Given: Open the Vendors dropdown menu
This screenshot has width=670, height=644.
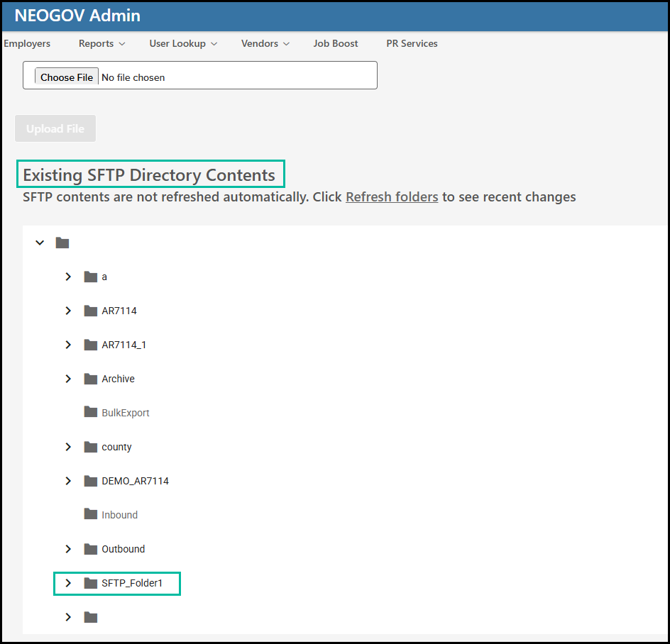Looking at the screenshot, I should [x=265, y=43].
